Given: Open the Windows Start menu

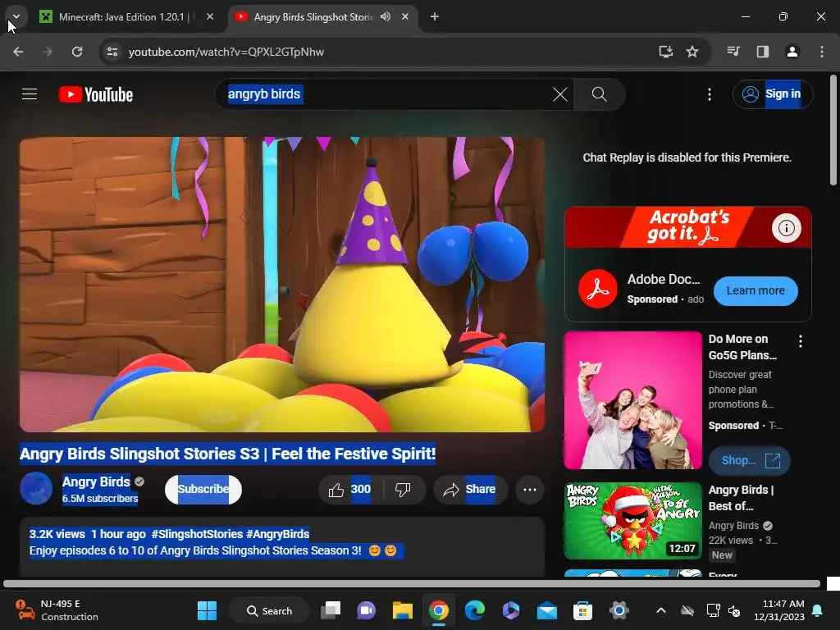Looking at the screenshot, I should pos(207,610).
